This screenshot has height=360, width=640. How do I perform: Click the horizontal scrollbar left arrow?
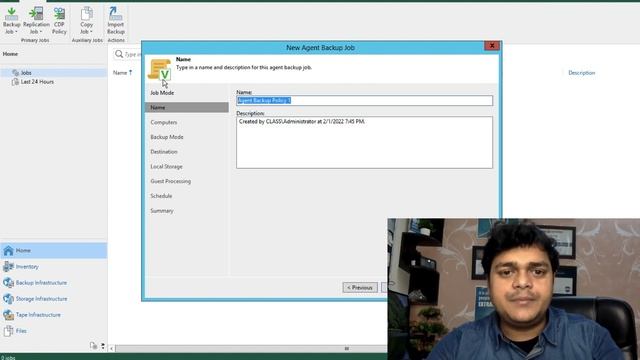111,349
